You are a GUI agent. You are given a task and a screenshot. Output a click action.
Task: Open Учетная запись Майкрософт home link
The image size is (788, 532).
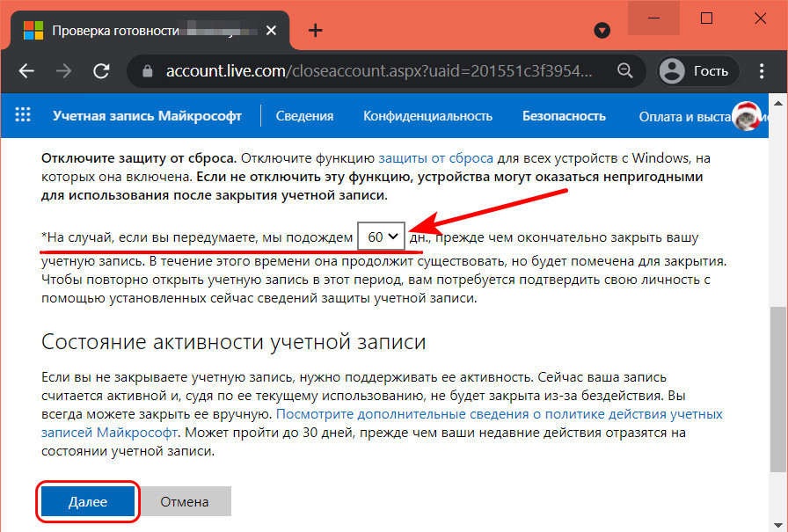point(147,116)
